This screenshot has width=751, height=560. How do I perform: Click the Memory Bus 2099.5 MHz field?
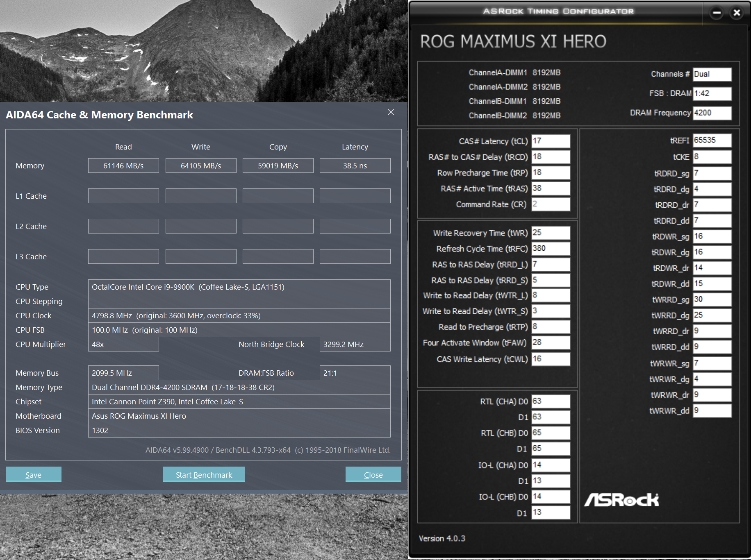(x=123, y=373)
